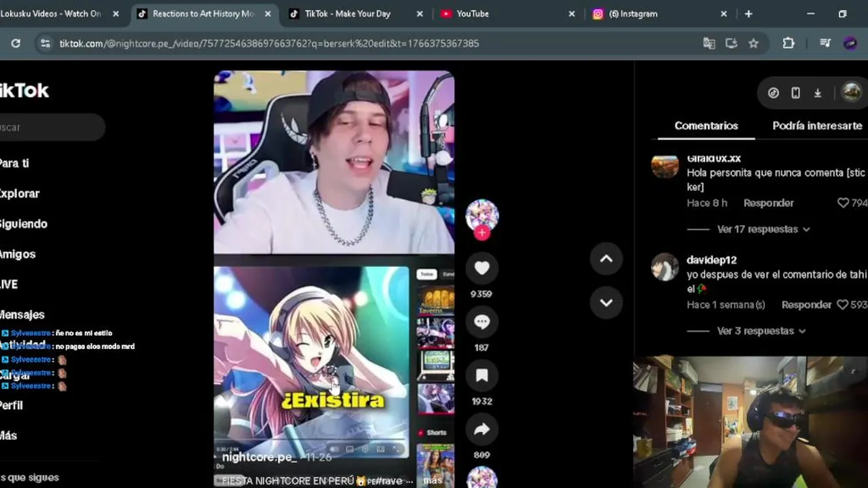The height and width of the screenshot is (488, 868).
Task: Open Mensajes in sidebar
Action: click(x=22, y=314)
